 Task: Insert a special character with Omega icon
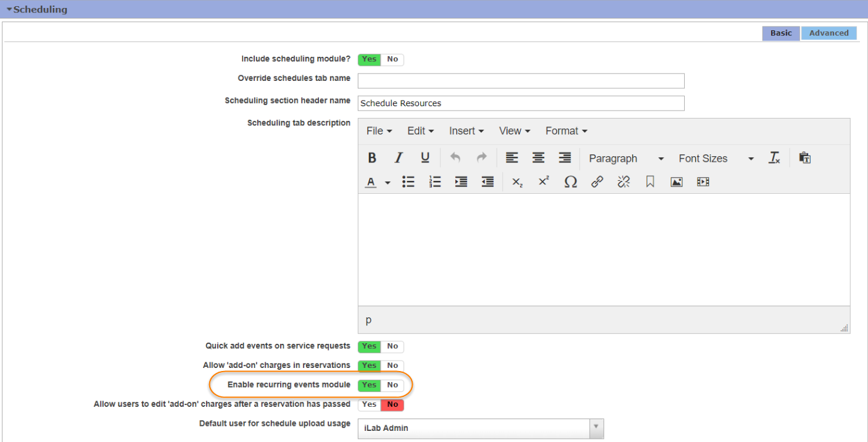pos(571,182)
